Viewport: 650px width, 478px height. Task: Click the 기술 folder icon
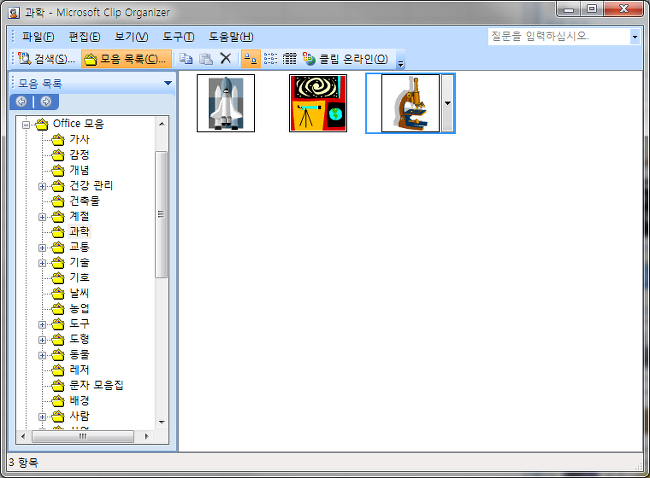58,262
